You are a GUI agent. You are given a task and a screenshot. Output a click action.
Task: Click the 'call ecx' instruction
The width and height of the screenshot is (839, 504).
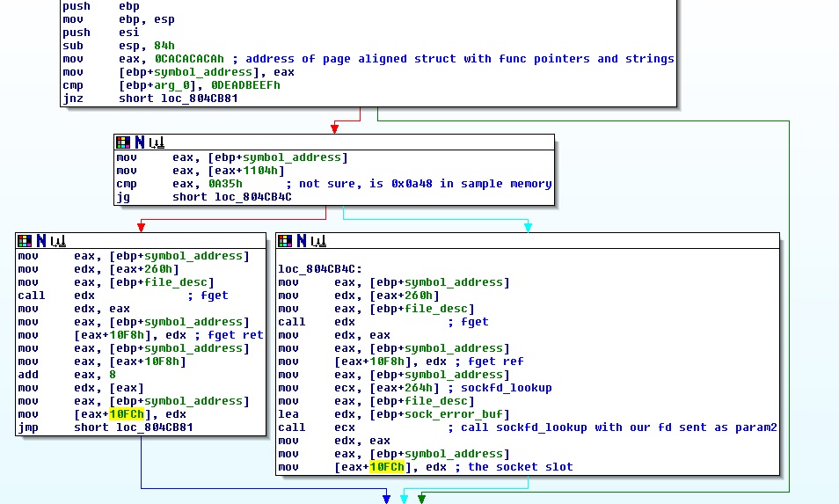click(317, 427)
